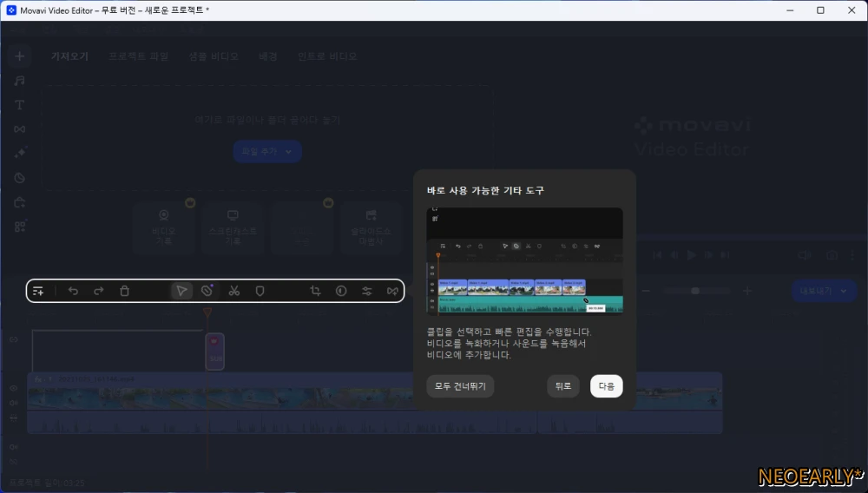
Task: Switch to the 가져오기 tab
Action: pyautogui.click(x=69, y=56)
